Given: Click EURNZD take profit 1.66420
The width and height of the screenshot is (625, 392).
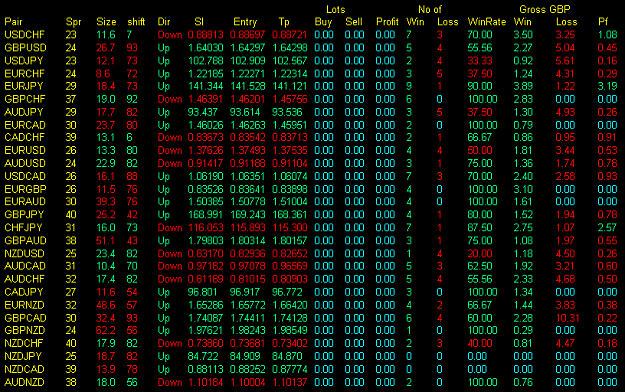Looking at the screenshot, I should tap(290, 305).
